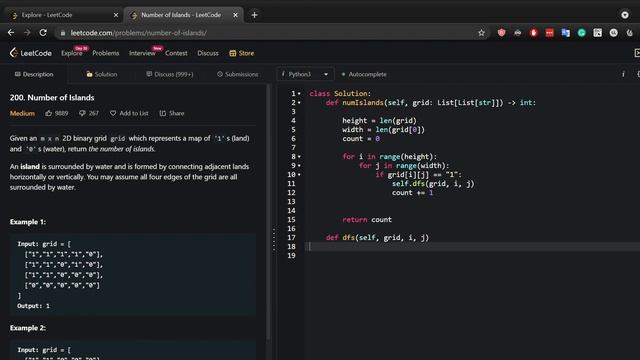Click the thumbs down icon with 267
The image size is (640, 360).
point(82,113)
